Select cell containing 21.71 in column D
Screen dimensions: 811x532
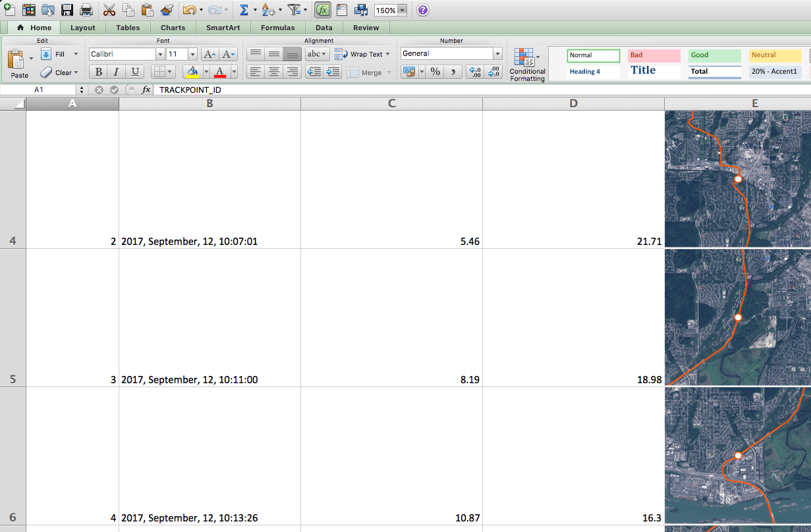pyautogui.click(x=573, y=242)
